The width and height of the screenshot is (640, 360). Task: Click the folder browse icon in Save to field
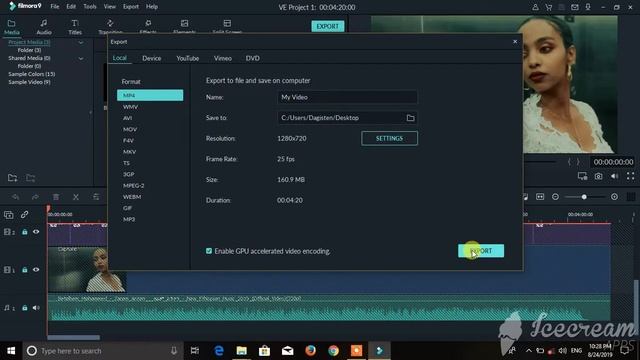click(x=410, y=118)
